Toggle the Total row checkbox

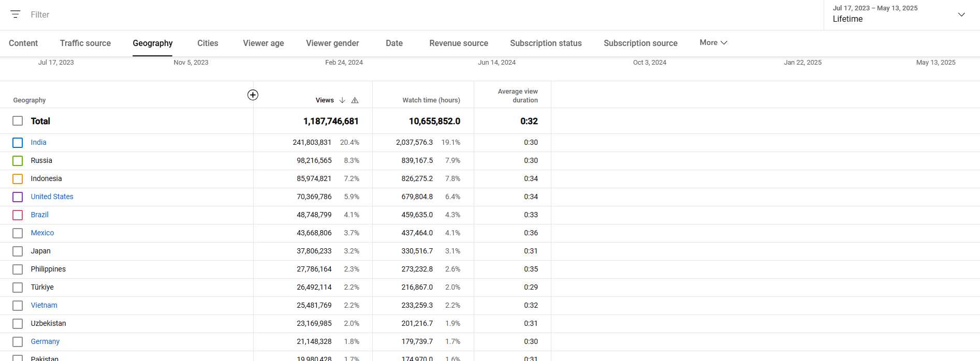tap(18, 121)
